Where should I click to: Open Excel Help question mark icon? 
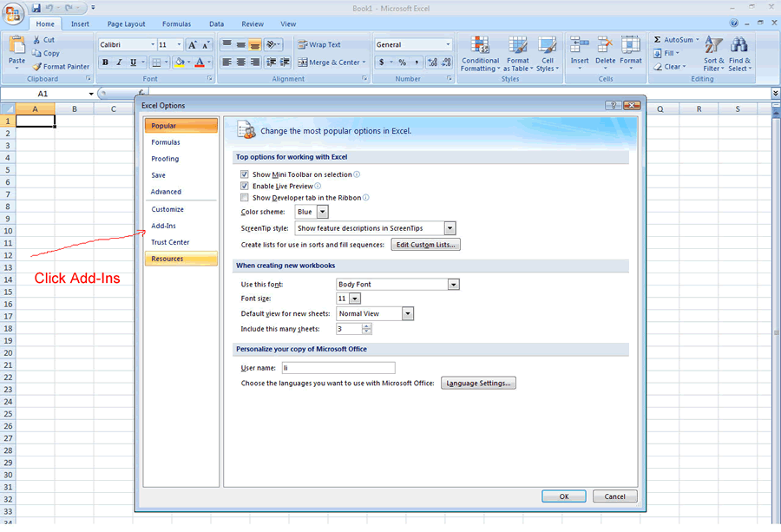pyautogui.click(x=733, y=23)
